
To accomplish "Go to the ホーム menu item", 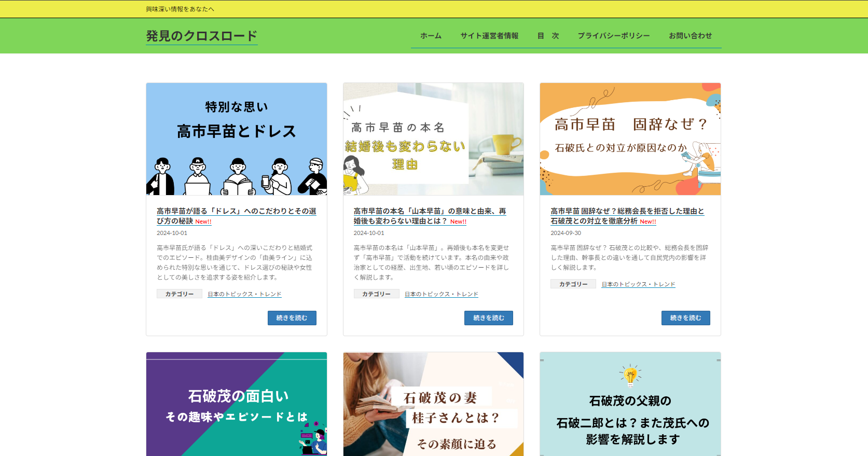I will [x=431, y=36].
